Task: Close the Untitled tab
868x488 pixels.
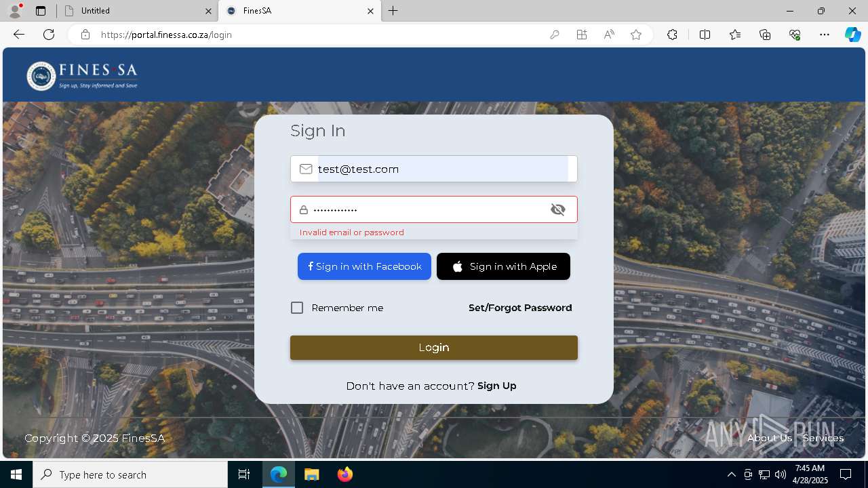Action: (x=208, y=11)
